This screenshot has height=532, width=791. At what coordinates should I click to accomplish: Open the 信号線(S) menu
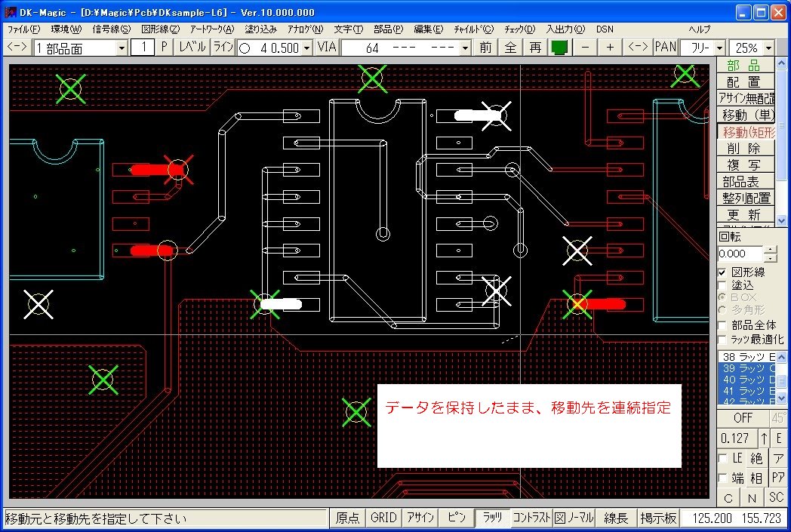point(111,29)
